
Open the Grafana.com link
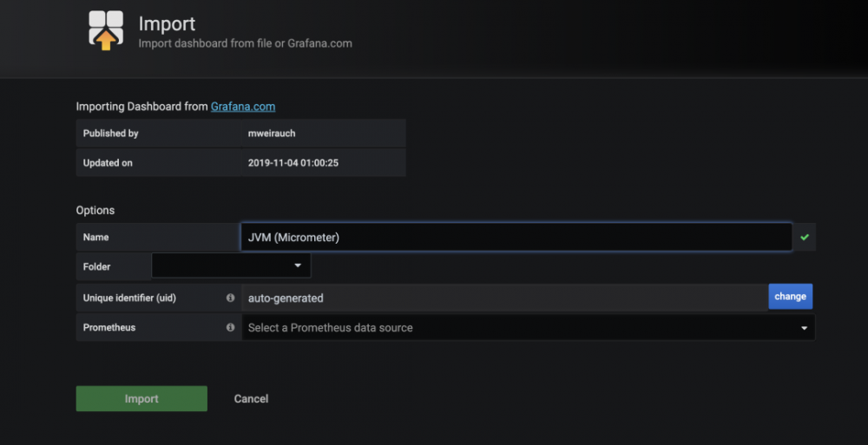coord(243,107)
